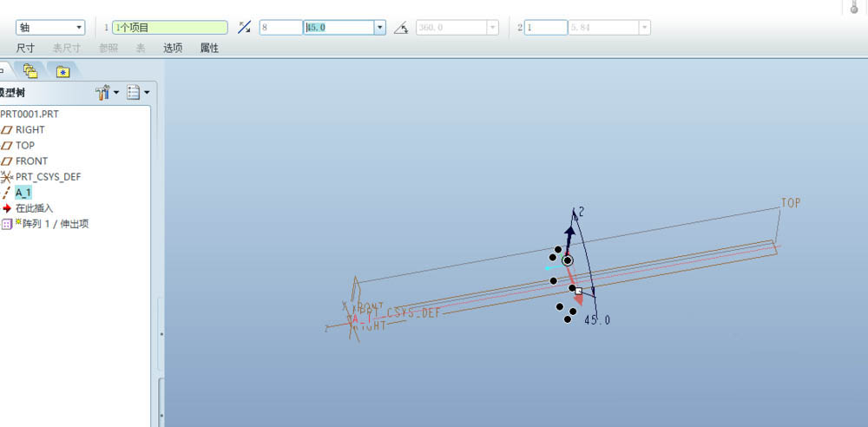Image resolution: width=868 pixels, height=427 pixels.
Task: Click the 1个项目 axis collector field
Action: click(169, 28)
